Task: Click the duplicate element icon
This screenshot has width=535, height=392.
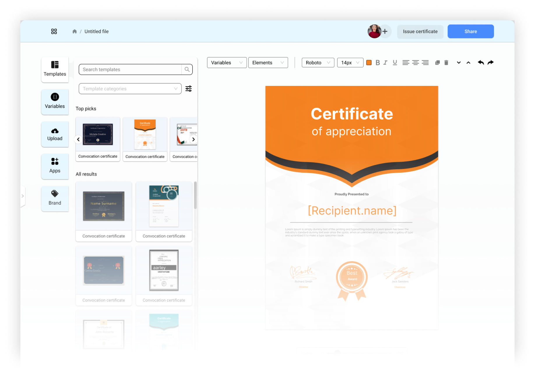Action: (x=437, y=63)
